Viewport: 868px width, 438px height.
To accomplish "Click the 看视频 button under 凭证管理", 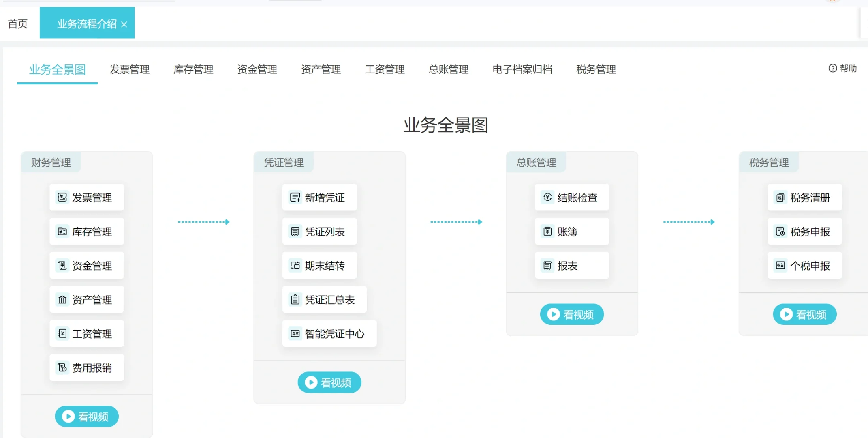I will tap(329, 382).
